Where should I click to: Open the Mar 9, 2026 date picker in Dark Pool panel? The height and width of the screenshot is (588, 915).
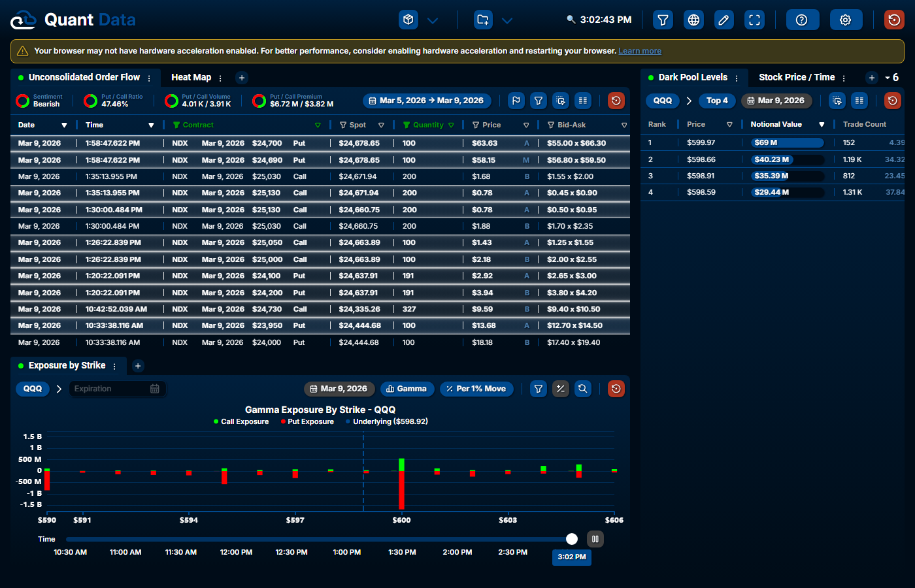click(x=777, y=101)
